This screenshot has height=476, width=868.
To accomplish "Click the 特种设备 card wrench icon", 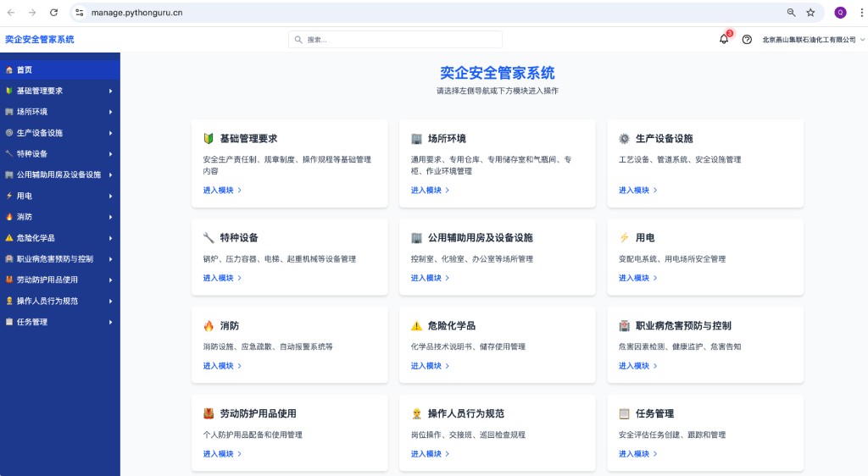I will click(x=209, y=238).
